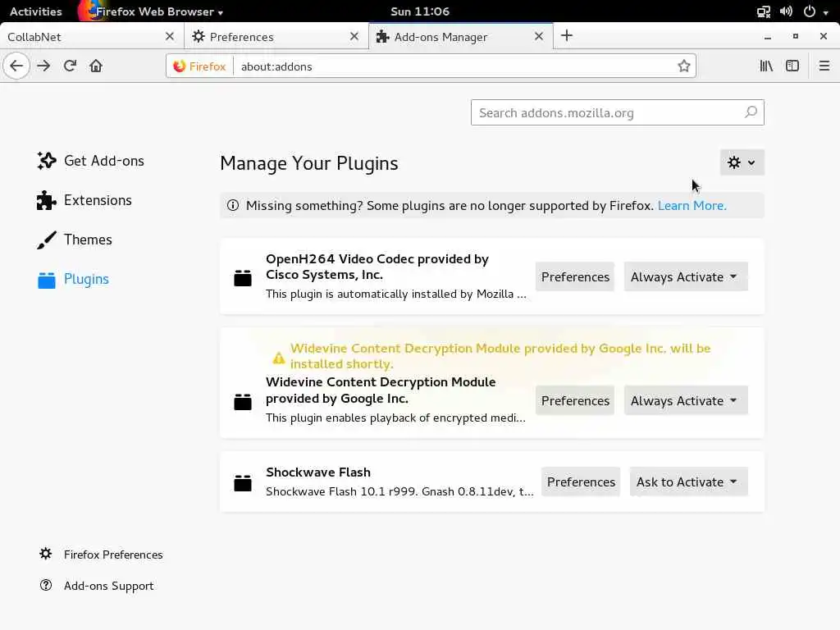Viewport: 840px width, 630px height.
Task: Select Extensions in the sidebar
Action: click(x=97, y=200)
